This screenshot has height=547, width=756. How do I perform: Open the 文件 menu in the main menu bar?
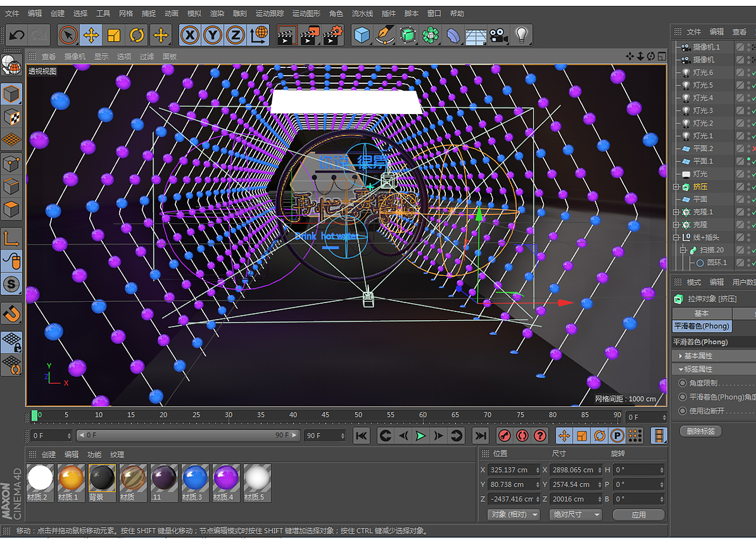pos(12,14)
